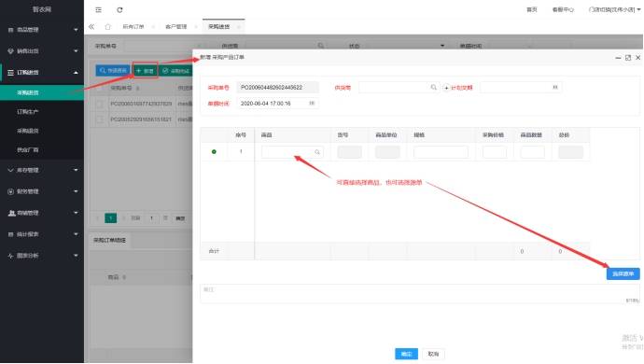Click the green plus 新增 button

click(x=146, y=71)
